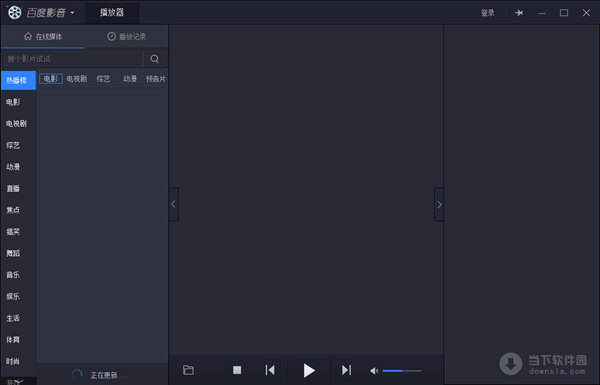The width and height of the screenshot is (600, 385).
Task: Expand the right side panel arrow
Action: coord(439,204)
